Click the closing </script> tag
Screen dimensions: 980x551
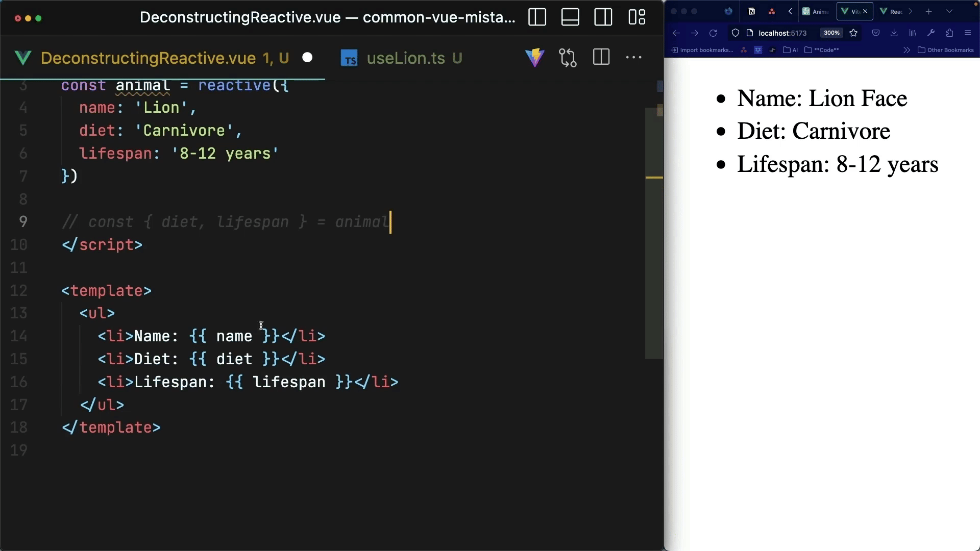tap(102, 245)
